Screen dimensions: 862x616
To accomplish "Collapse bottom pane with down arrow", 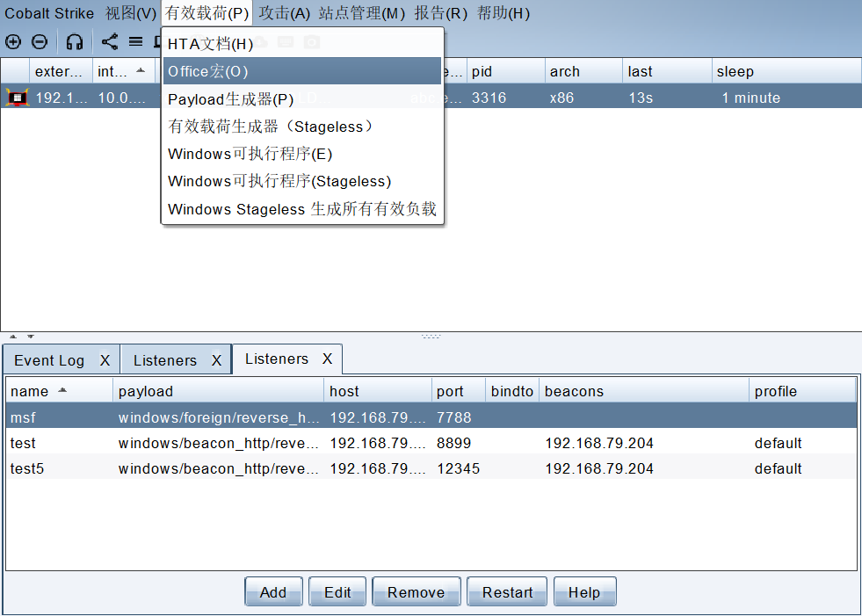I will click(31, 337).
